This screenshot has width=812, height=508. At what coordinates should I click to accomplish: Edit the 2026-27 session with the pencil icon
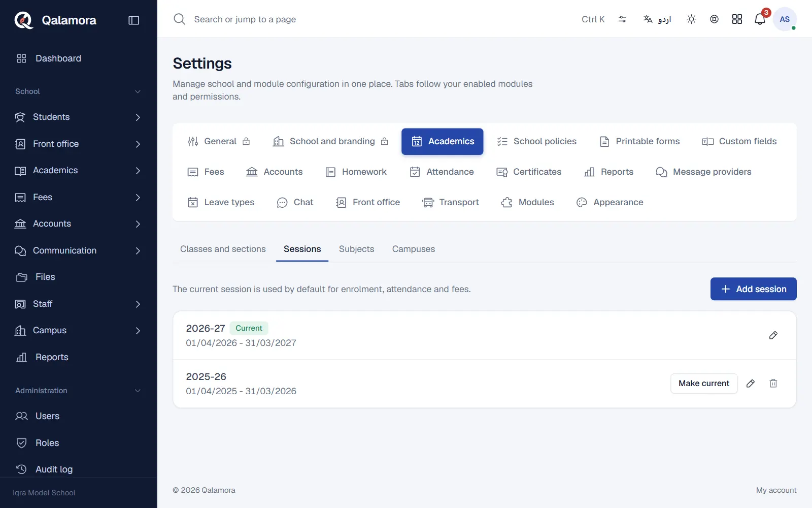pos(773,335)
